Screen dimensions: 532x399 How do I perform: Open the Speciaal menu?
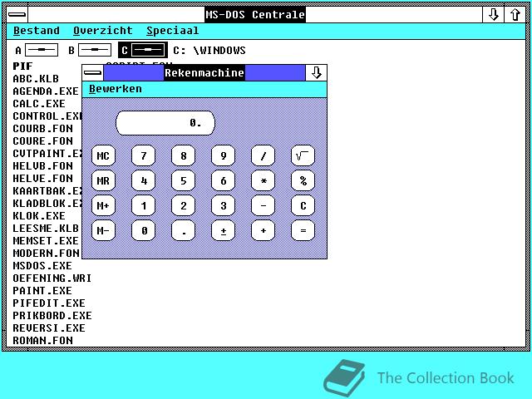173,31
